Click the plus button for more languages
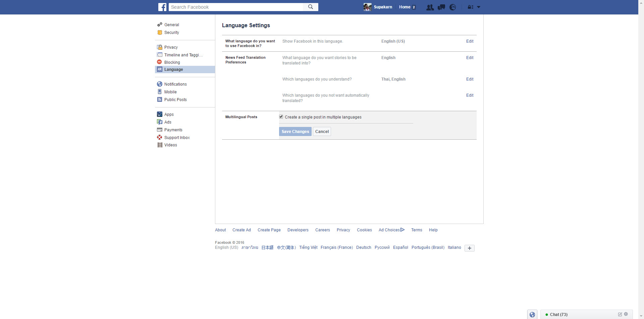 pyautogui.click(x=470, y=248)
